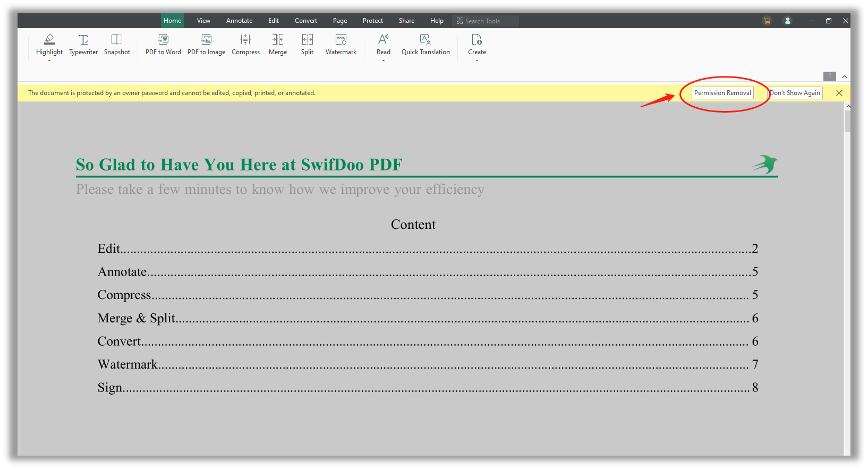This screenshot has height=470, width=868.
Task: Open Quick Translation tool
Action: coord(426,45)
